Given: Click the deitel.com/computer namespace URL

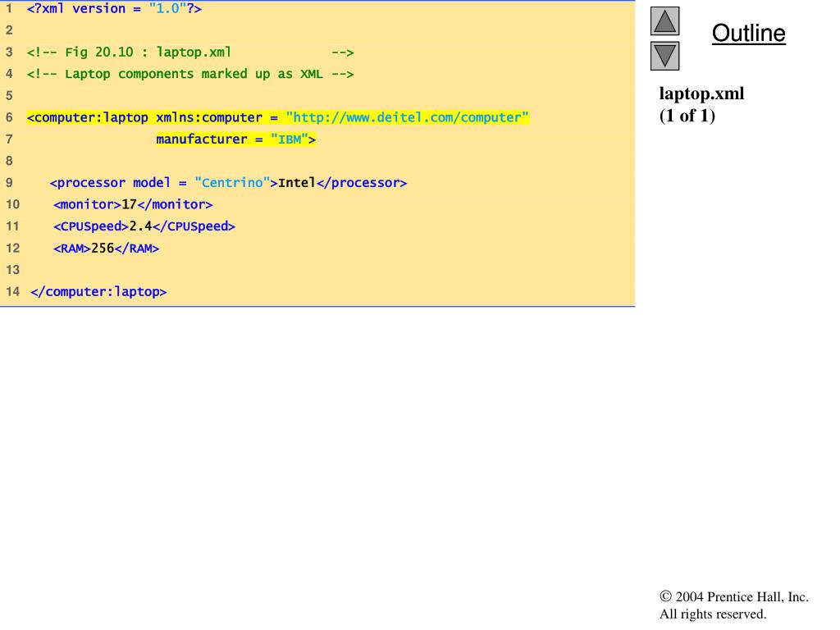Looking at the screenshot, I should pyautogui.click(x=407, y=117).
